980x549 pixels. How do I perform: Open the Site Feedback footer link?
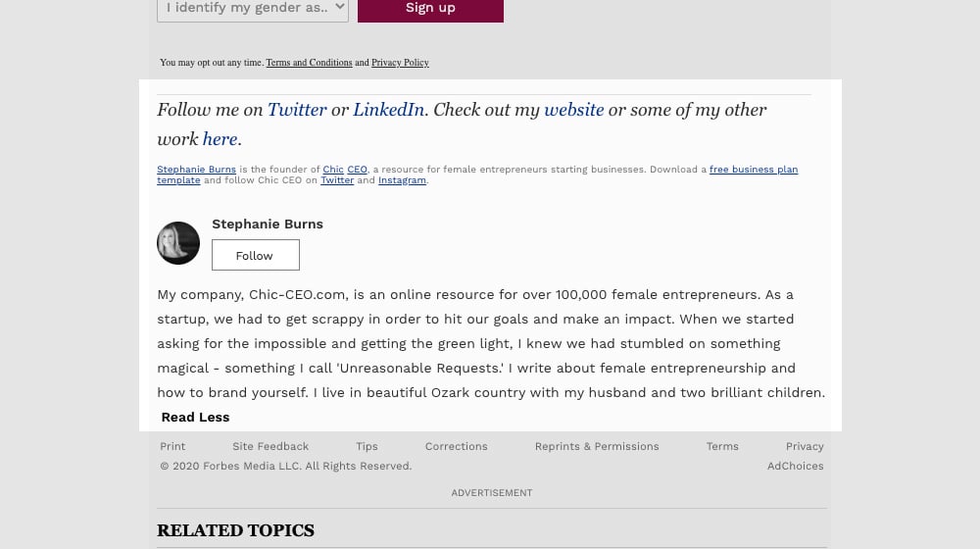point(270,446)
